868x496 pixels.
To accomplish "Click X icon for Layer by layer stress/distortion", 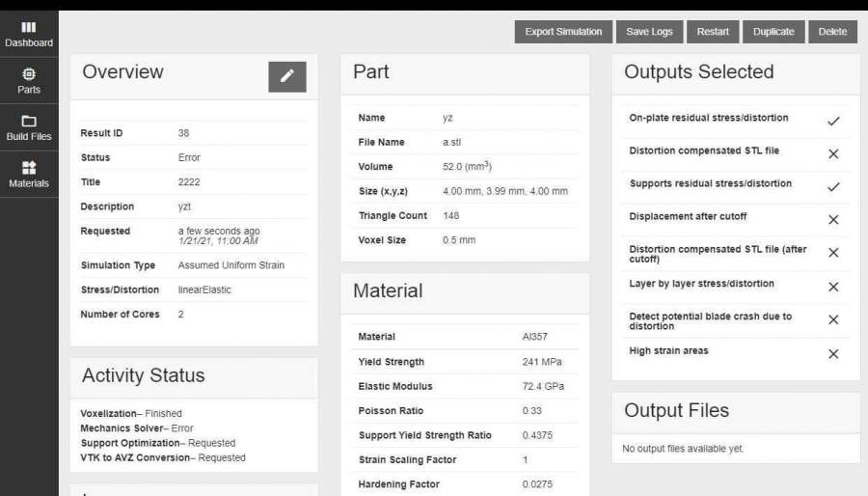I will [833, 287].
